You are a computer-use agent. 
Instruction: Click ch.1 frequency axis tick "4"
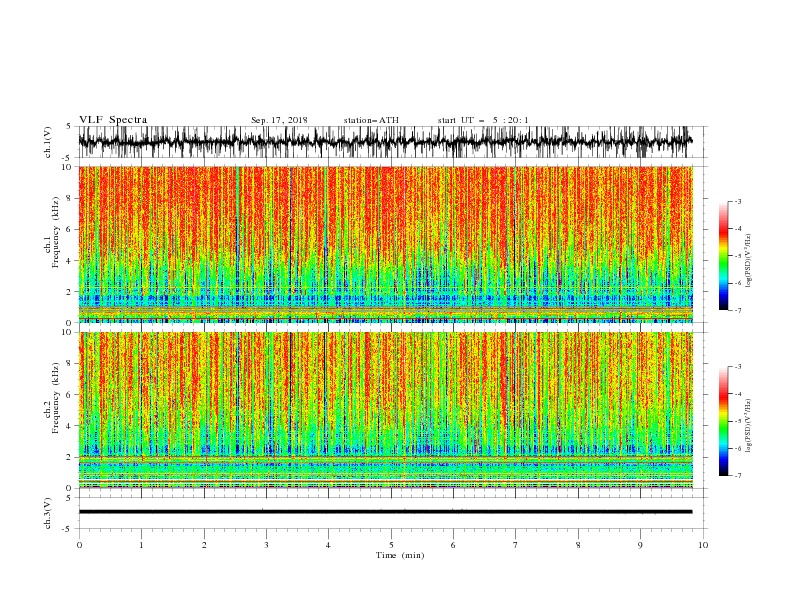click(x=69, y=261)
